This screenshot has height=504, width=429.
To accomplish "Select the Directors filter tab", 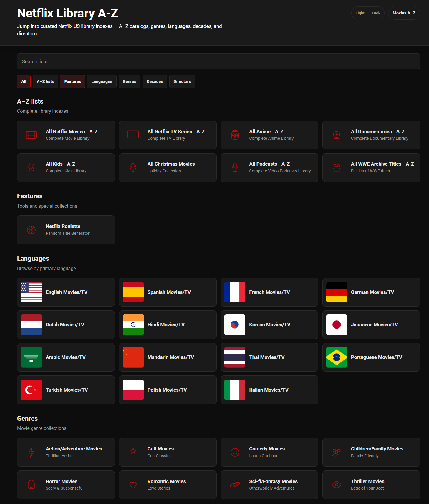I will pyautogui.click(x=182, y=81).
